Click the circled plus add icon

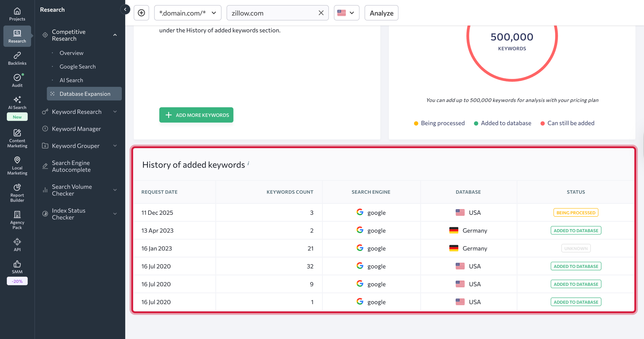tap(141, 13)
